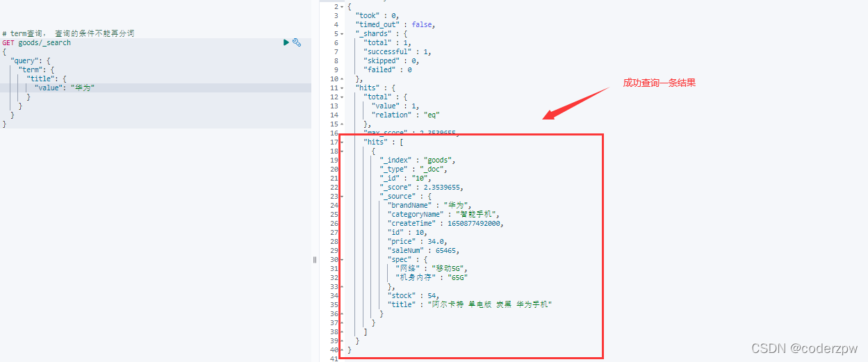Click the "brandName" : "华为" line
The height and width of the screenshot is (362, 868).
[x=431, y=205]
